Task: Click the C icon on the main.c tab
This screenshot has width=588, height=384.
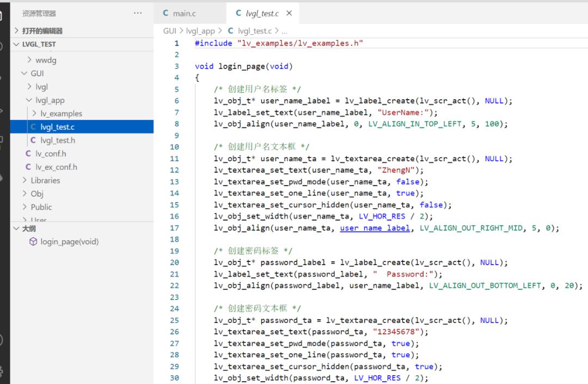Action: [166, 13]
